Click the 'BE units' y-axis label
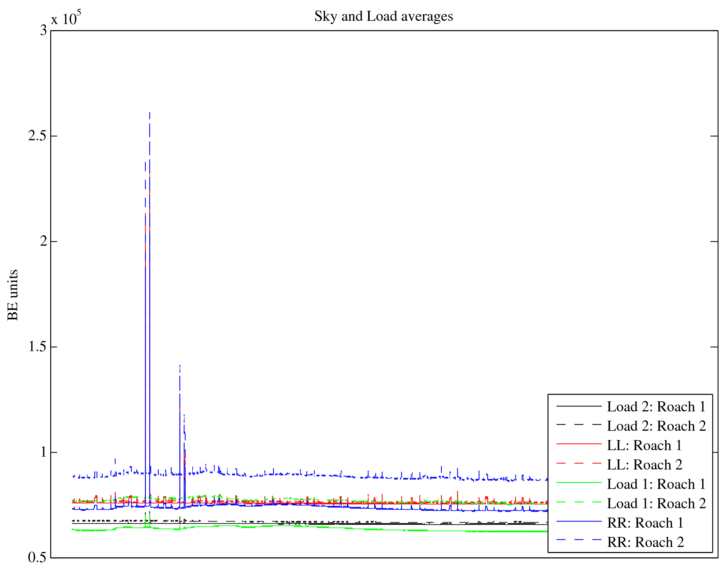Viewport: 728px width, 571px height. point(13,295)
